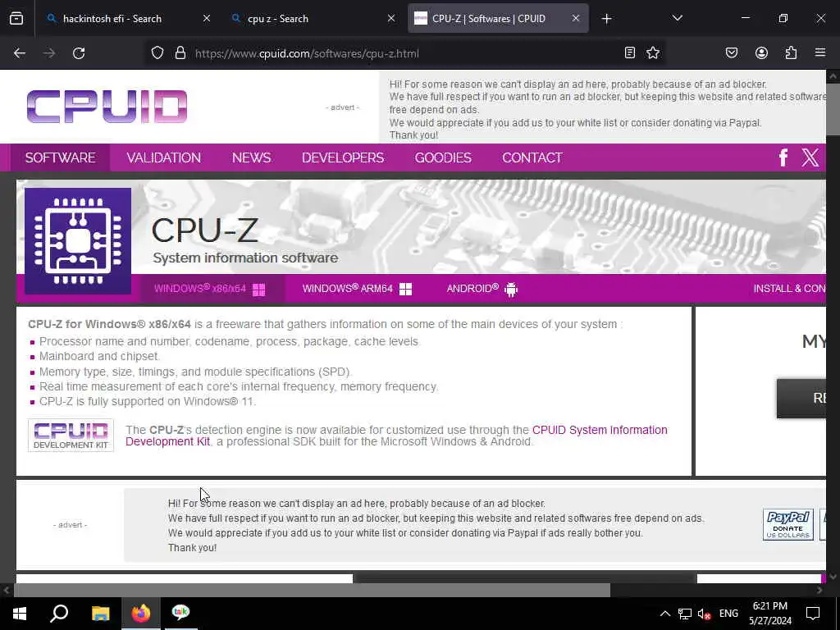Viewport: 840px width, 630px height.
Task: View site security padlock info
Action: pyautogui.click(x=180, y=53)
